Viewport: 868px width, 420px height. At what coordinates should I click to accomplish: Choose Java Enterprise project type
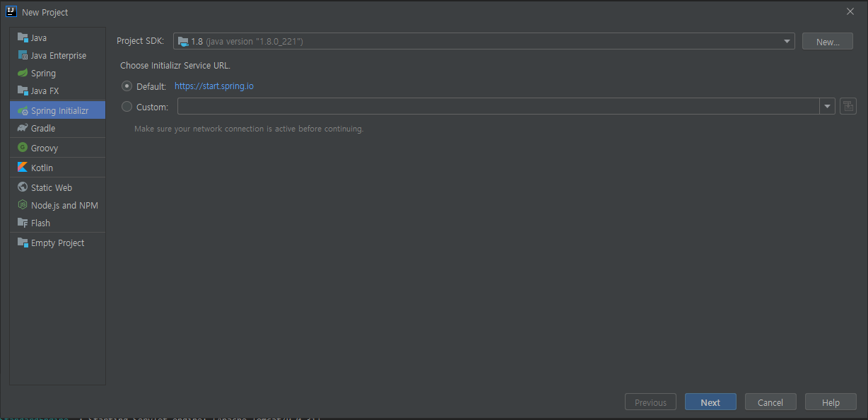pyautogui.click(x=57, y=55)
